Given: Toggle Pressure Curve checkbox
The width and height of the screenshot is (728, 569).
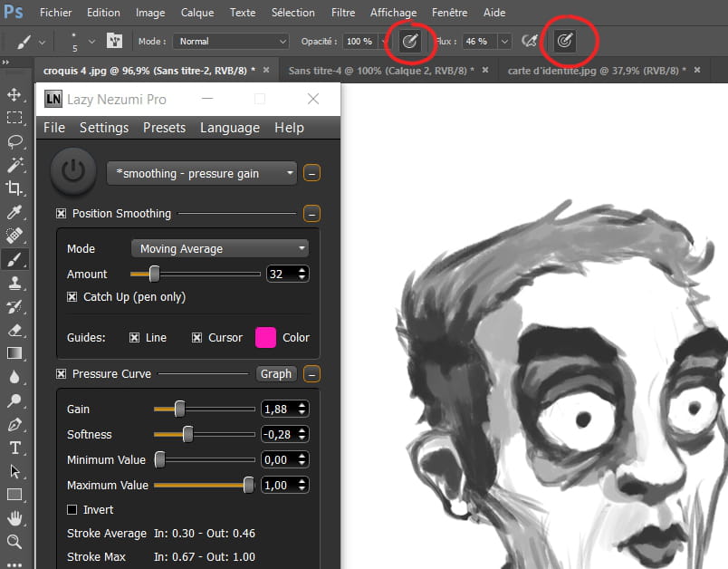Looking at the screenshot, I should (61, 374).
